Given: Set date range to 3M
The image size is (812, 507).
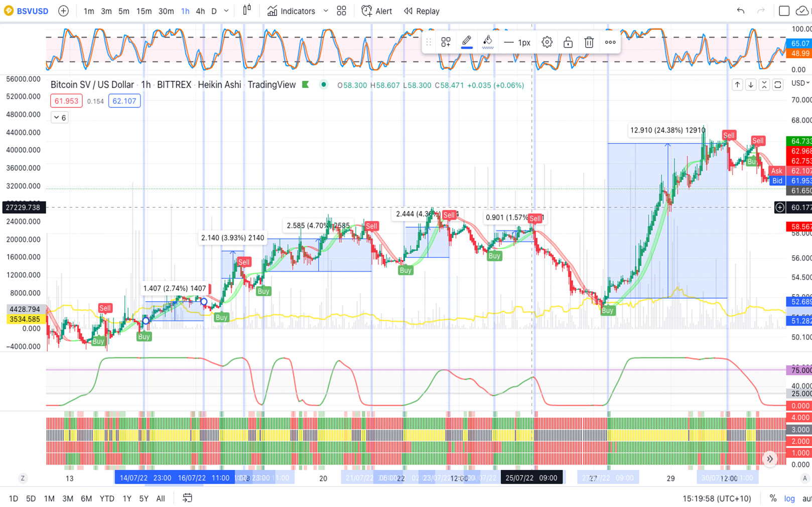Looking at the screenshot, I should [x=68, y=498].
